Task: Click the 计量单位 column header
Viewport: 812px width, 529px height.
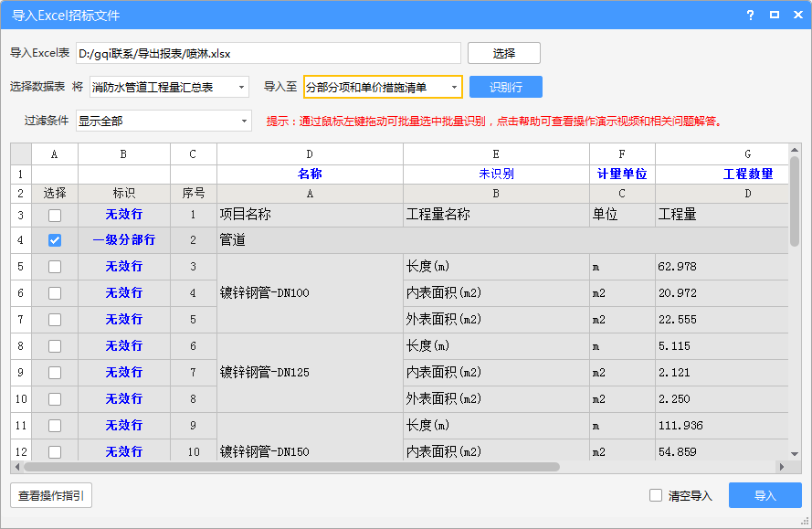Action: pyautogui.click(x=622, y=175)
